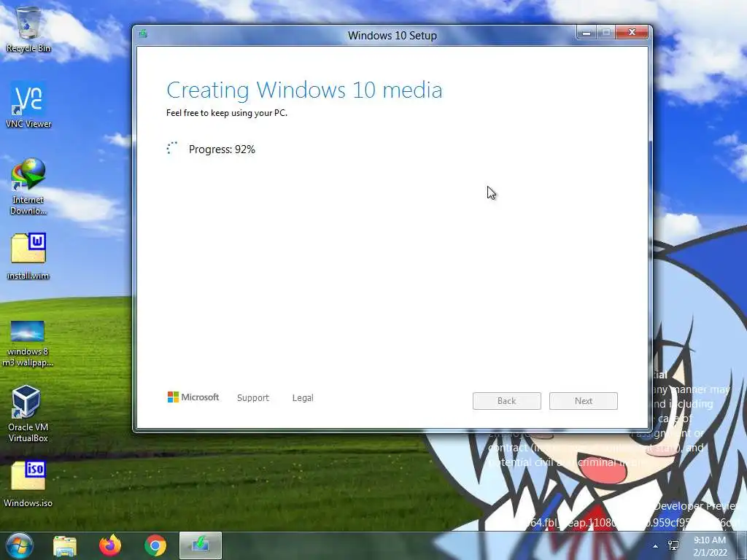This screenshot has width=747, height=560.
Task: Click the network status tray icon
Action: [673, 545]
